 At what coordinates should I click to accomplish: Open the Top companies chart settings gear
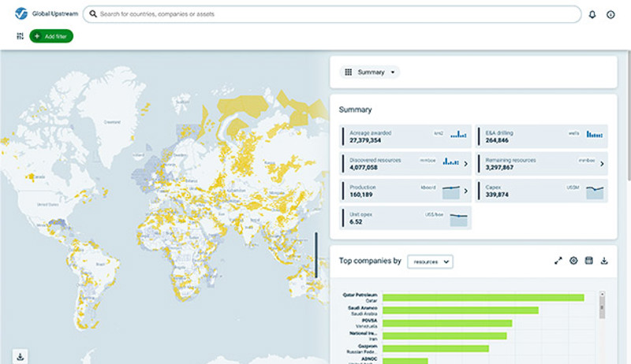click(573, 261)
